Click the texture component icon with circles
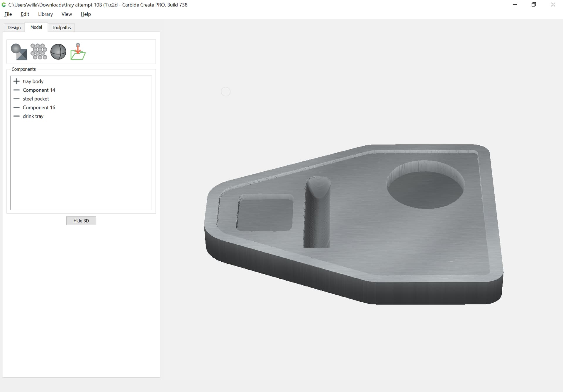Screen dimensions: 563x392 [x=39, y=52]
